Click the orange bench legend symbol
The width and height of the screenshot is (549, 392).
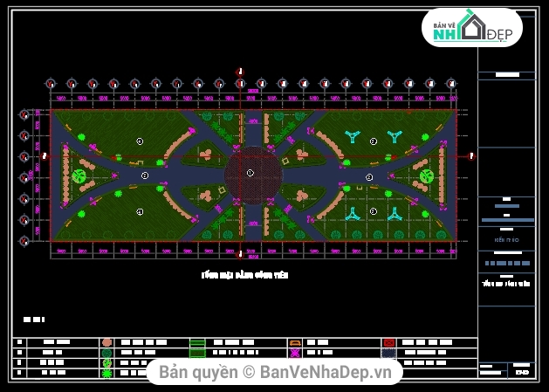[x=295, y=343]
